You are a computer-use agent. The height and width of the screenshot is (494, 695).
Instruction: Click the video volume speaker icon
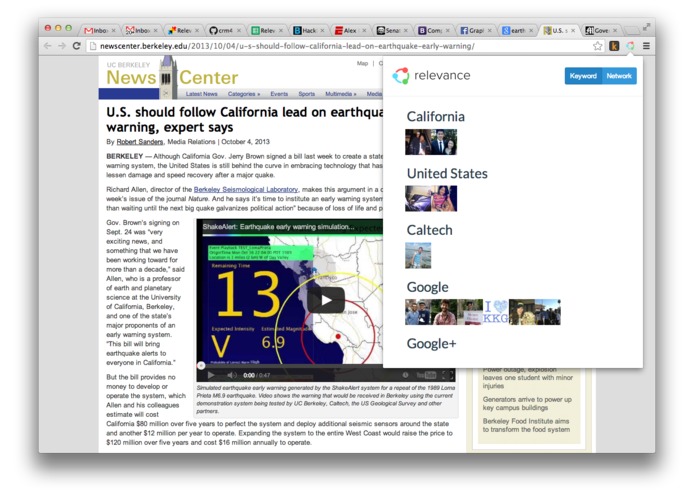click(x=231, y=375)
